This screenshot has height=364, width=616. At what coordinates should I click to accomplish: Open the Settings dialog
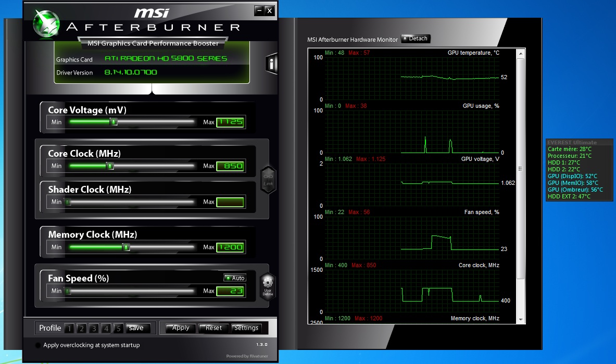246,328
